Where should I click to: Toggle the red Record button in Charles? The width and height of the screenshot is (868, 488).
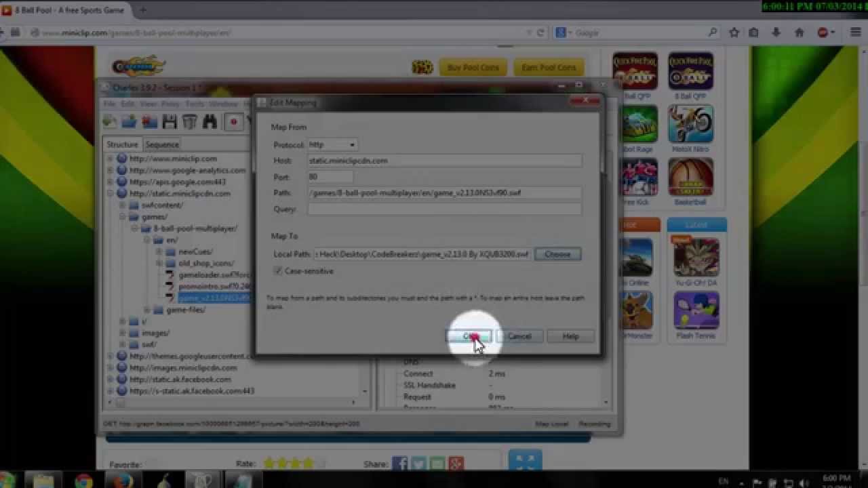234,122
